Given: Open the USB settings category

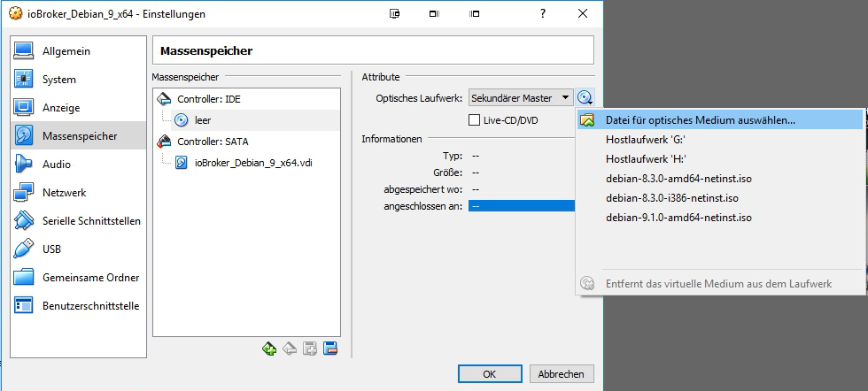Looking at the screenshot, I should coord(78,249).
